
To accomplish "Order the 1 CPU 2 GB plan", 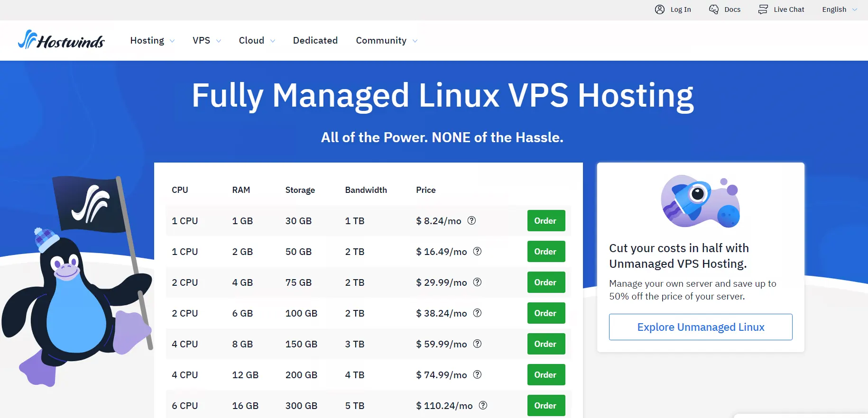I will click(x=546, y=251).
